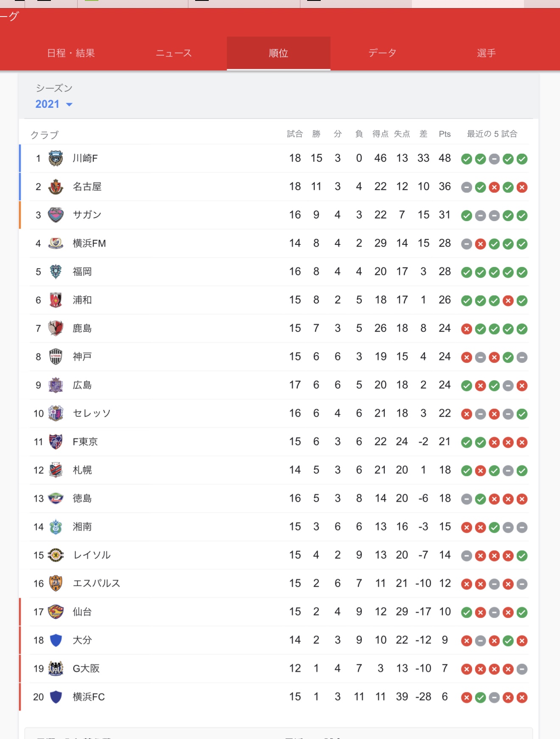Image resolution: width=560 pixels, height=739 pixels.
Task: Open the ニュース tab
Action: (174, 53)
